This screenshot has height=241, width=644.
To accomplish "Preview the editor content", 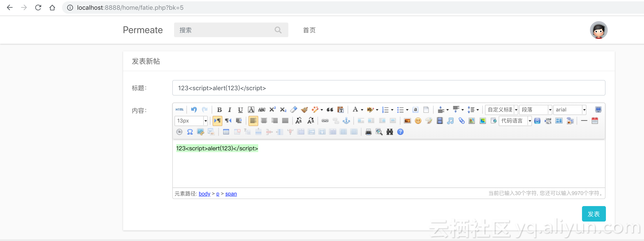I will pyautogui.click(x=379, y=132).
